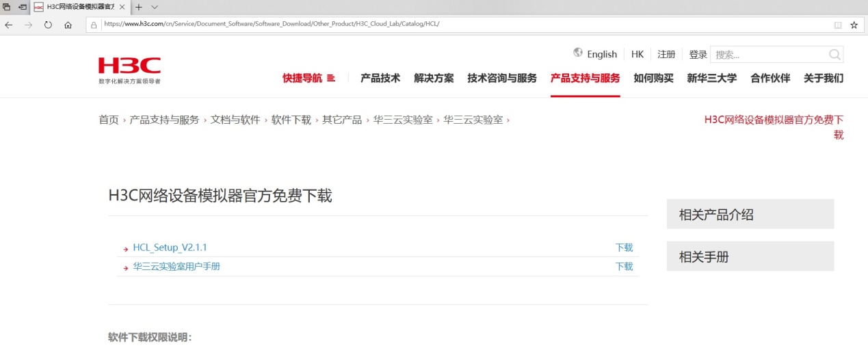Select the H3C网络设备模拟器 browser tab

81,7
